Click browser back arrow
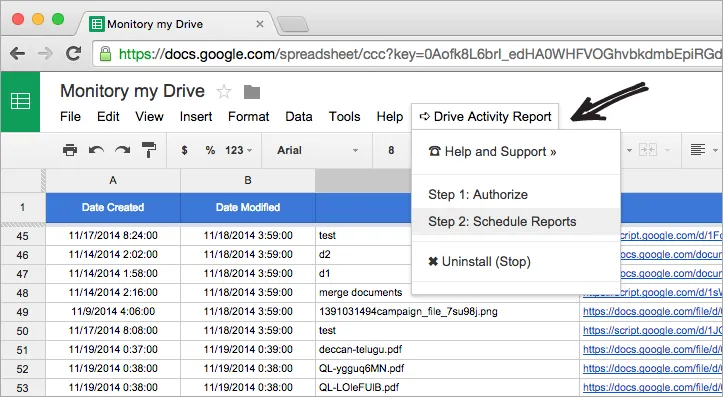 (18, 54)
